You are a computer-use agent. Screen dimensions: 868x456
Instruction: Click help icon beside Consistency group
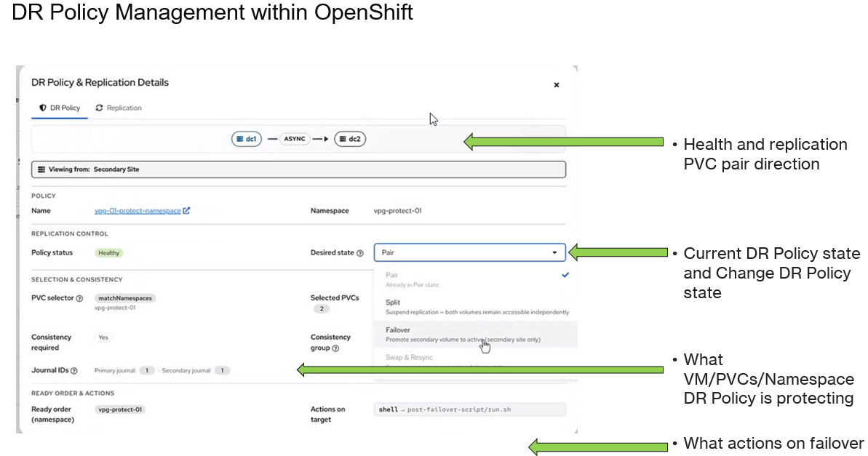point(335,348)
